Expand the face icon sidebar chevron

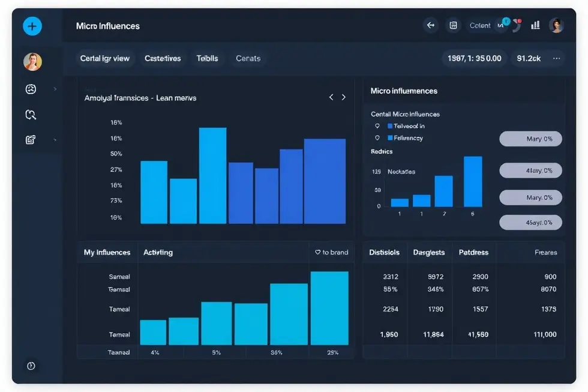[55, 89]
